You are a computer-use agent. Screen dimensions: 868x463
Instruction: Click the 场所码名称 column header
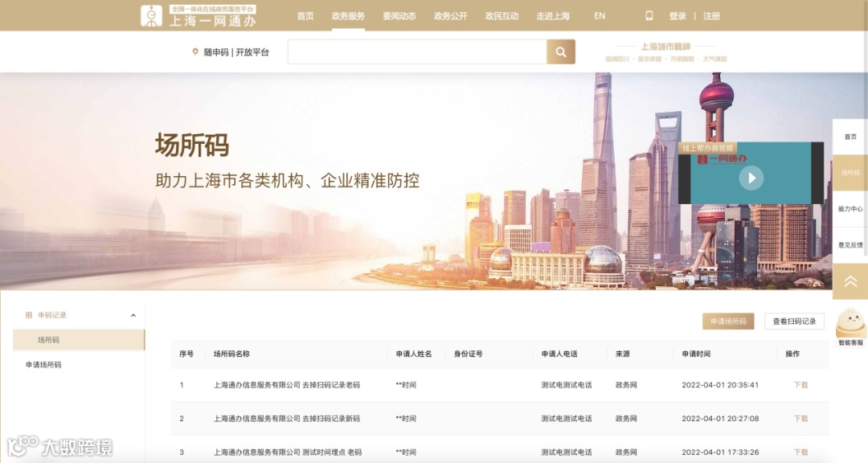(231, 354)
